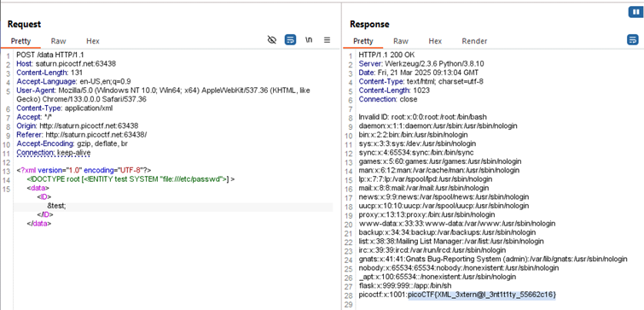
Task: Click the Content-Type: application/xml header
Action: (65, 108)
